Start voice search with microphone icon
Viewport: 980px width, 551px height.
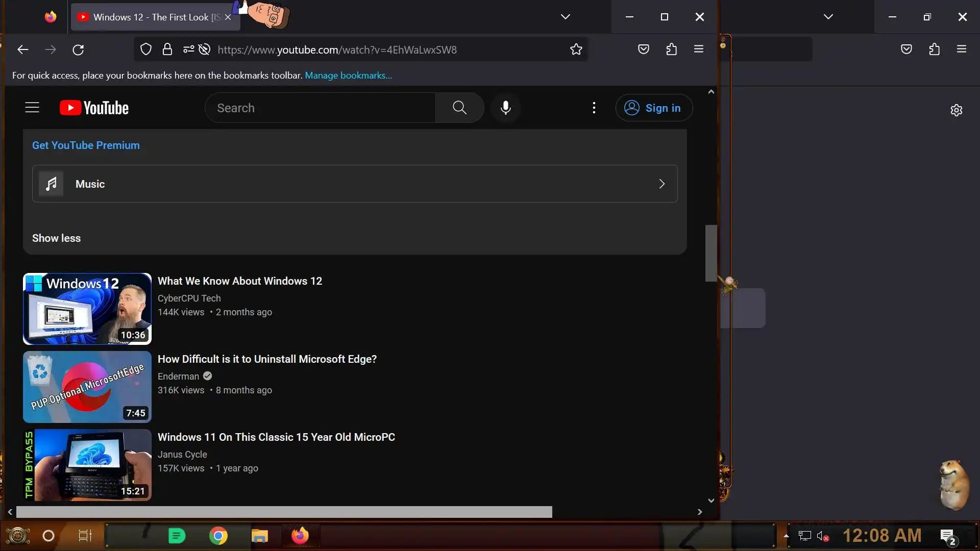pos(505,108)
